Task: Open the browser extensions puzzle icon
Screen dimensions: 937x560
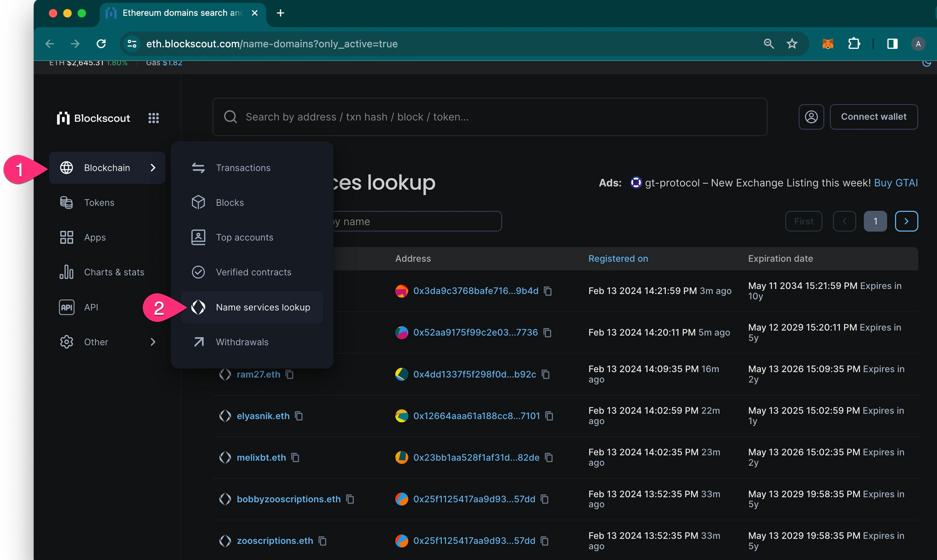Action: coord(854,44)
